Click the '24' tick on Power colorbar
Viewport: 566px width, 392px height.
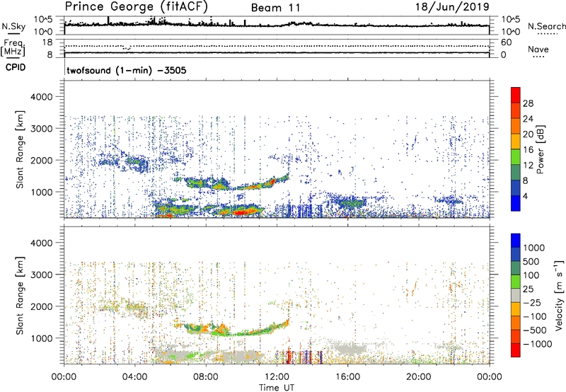[x=528, y=119]
